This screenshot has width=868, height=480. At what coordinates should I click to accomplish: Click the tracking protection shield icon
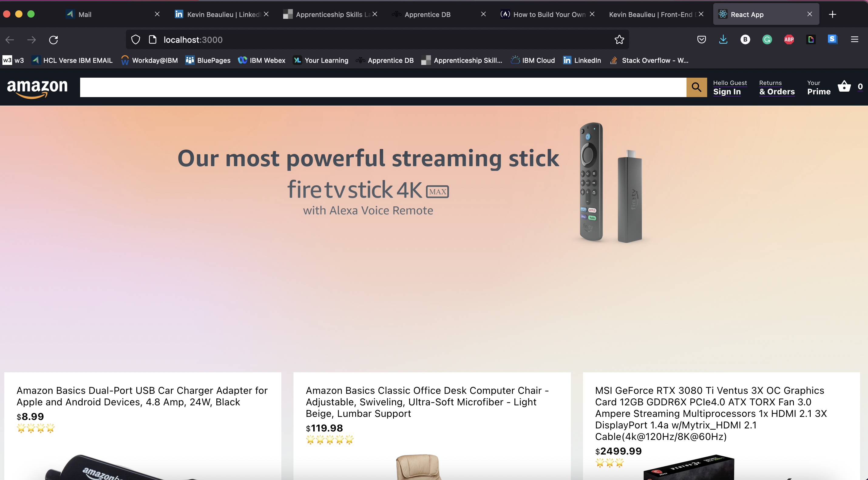pos(135,40)
